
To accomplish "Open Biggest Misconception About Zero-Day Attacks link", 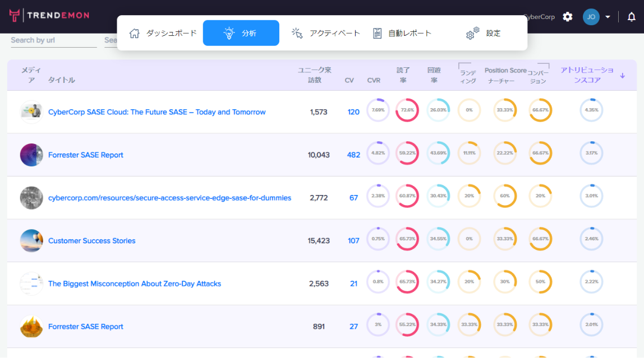I will (134, 284).
